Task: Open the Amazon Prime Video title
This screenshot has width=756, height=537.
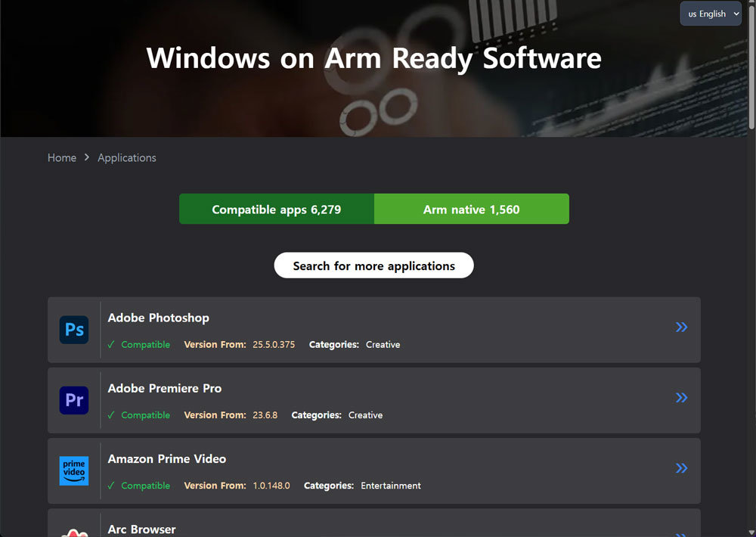Action: pyautogui.click(x=167, y=459)
